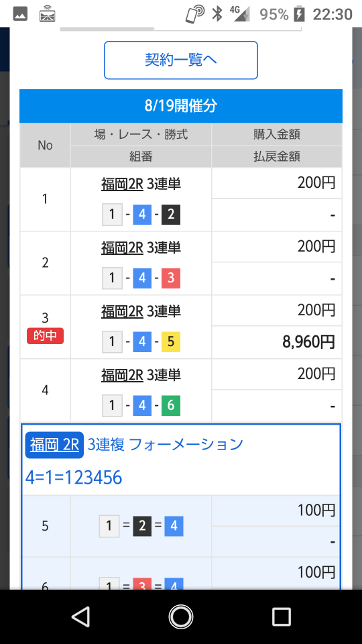The height and width of the screenshot is (644, 362).
Task: Tap the 8/19開催分 blue header
Action: point(180,106)
